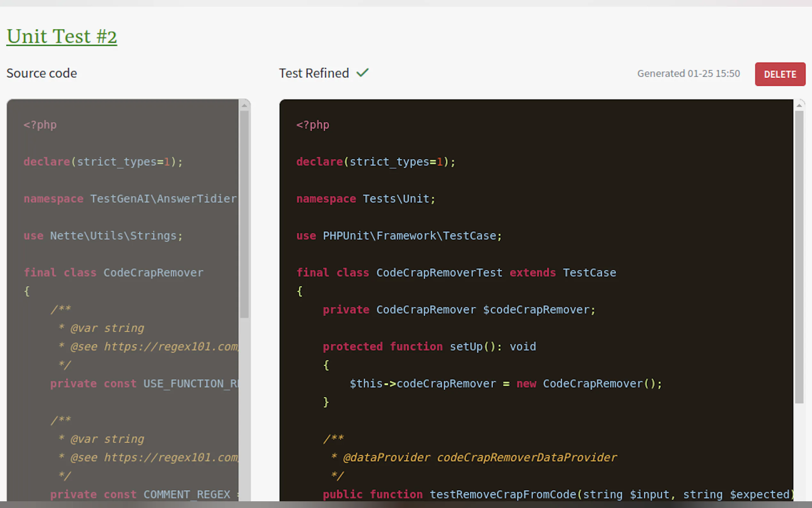Click the refined test panel scrollbar thumb
This screenshot has width=812, height=508.
click(799, 257)
